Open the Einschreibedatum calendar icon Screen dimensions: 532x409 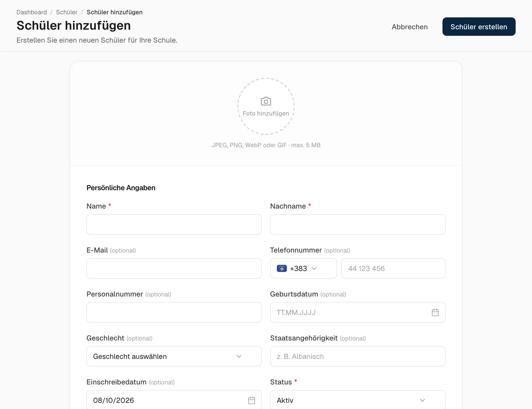point(252,400)
